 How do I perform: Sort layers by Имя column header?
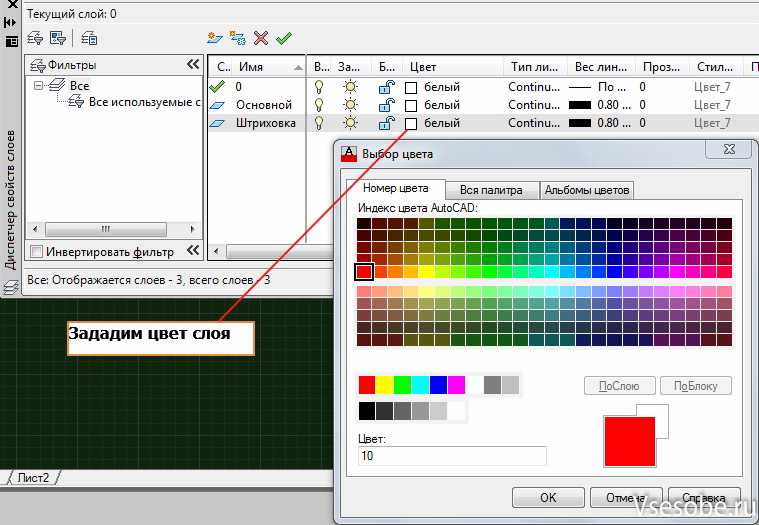(x=269, y=67)
